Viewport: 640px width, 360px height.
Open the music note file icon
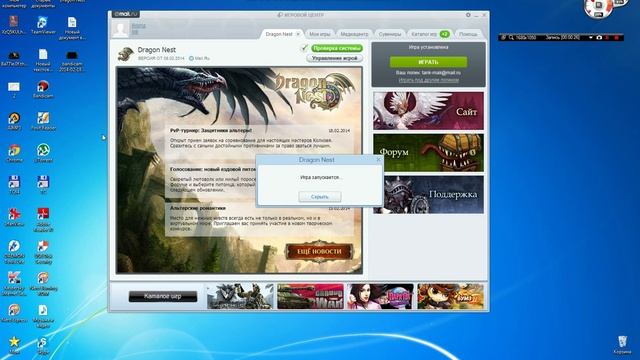point(43,316)
